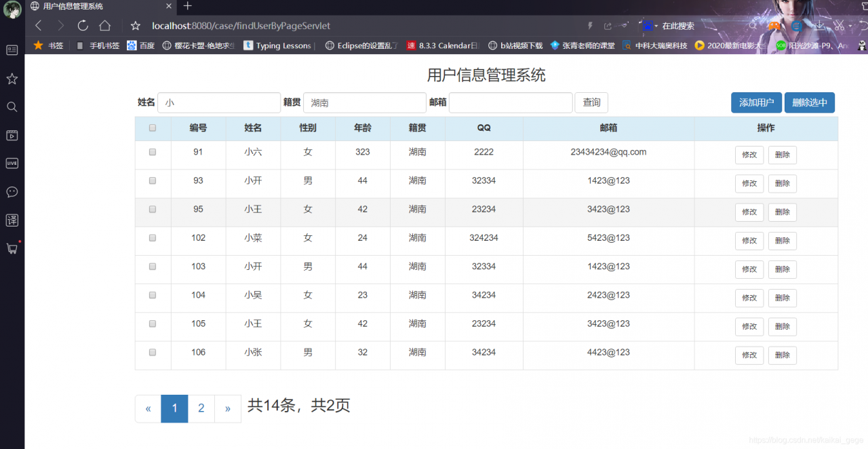This screenshot has width=868, height=449.
Task: Open the shopping cart sidebar icon
Action: [12, 248]
